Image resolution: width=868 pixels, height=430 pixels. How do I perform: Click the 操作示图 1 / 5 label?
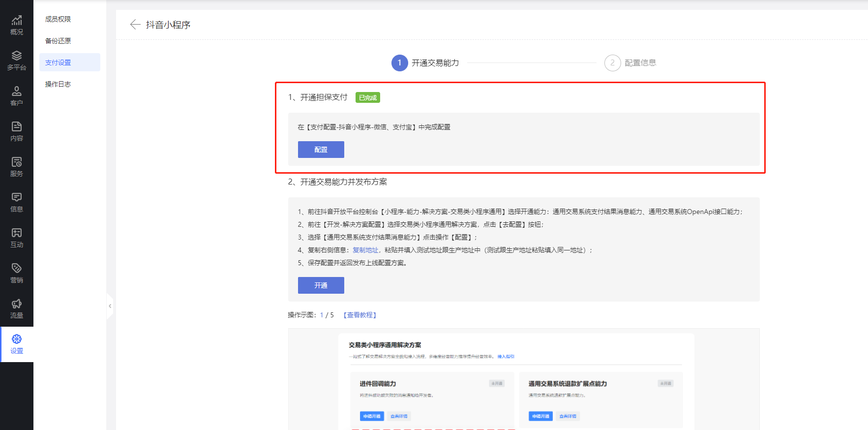pos(311,315)
